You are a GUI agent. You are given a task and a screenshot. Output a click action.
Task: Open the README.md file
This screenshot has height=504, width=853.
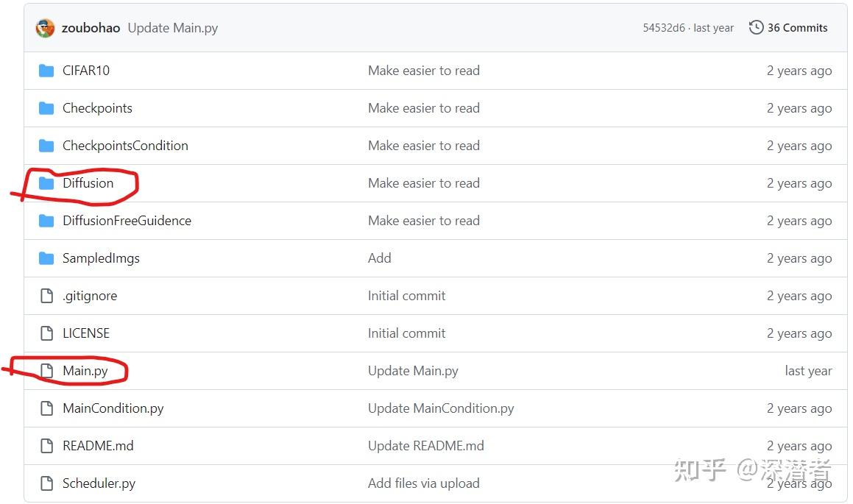98,446
